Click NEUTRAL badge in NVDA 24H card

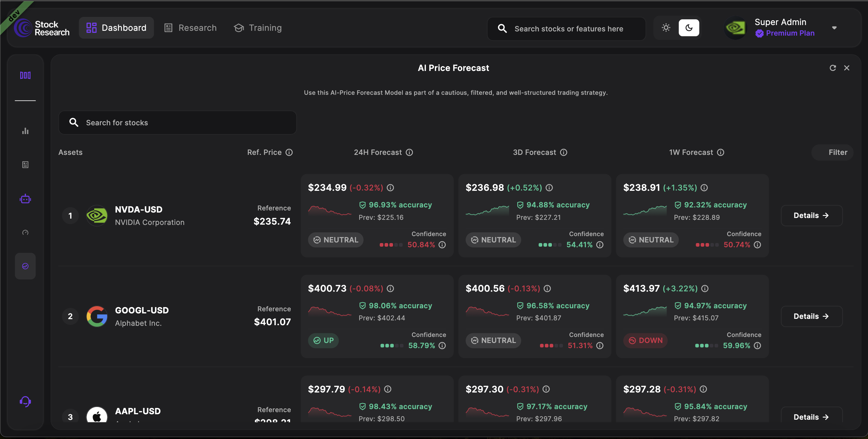tap(336, 240)
